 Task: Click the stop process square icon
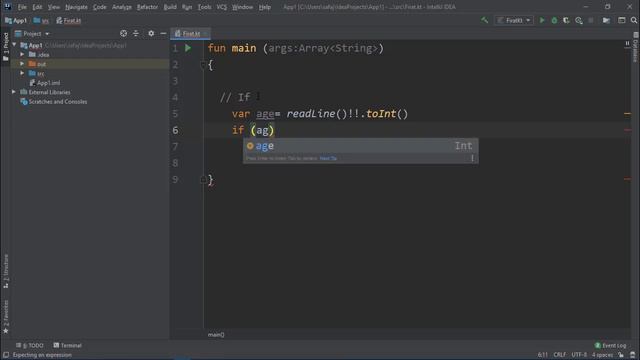point(591,20)
